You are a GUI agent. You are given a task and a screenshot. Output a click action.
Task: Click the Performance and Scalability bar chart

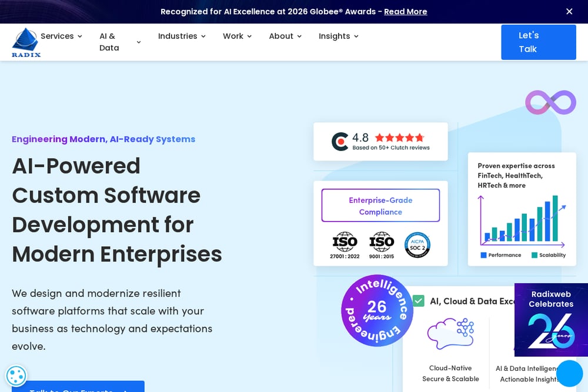click(x=522, y=221)
